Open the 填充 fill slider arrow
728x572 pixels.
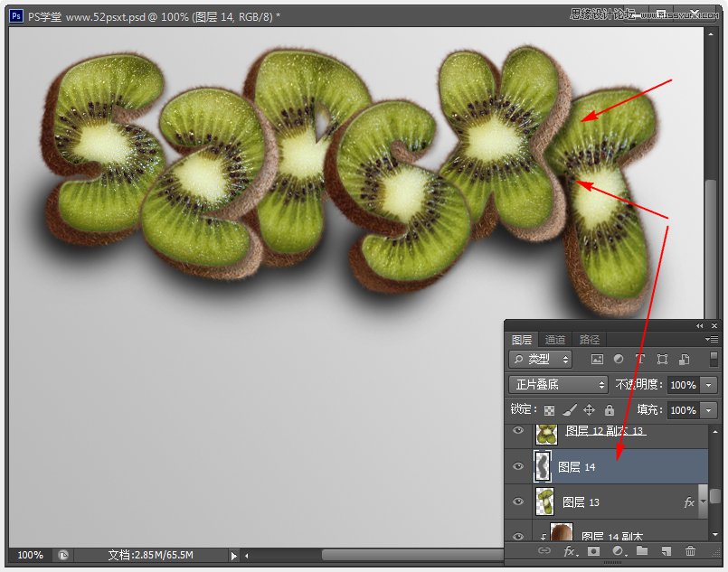(x=708, y=410)
